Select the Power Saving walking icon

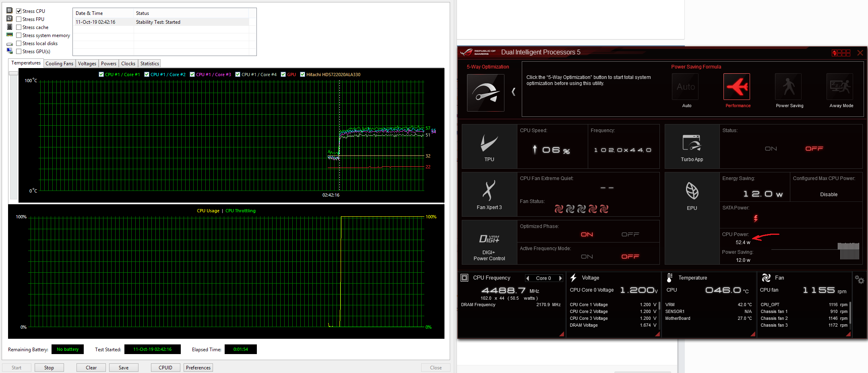pos(788,87)
